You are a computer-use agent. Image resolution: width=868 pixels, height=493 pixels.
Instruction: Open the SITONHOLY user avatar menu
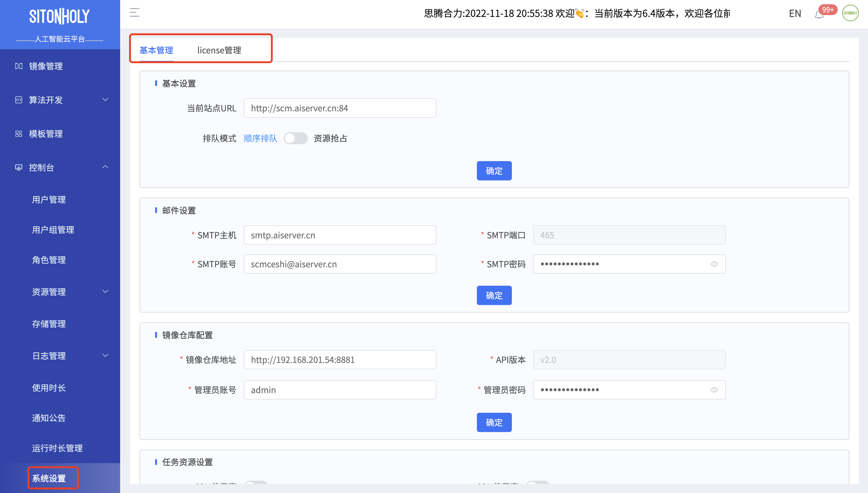tap(850, 13)
